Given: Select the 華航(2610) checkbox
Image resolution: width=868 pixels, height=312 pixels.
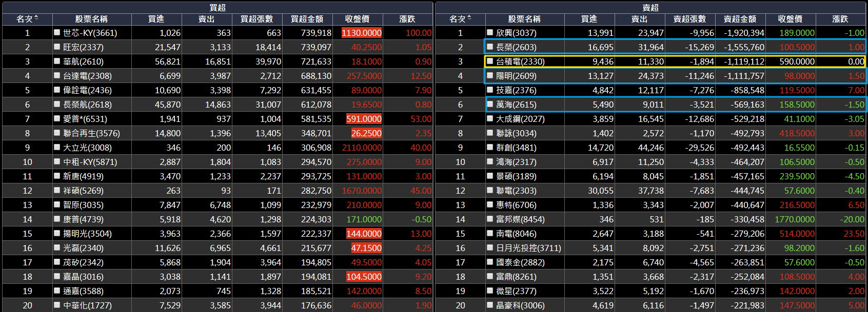Looking at the screenshot, I should 57,61.
